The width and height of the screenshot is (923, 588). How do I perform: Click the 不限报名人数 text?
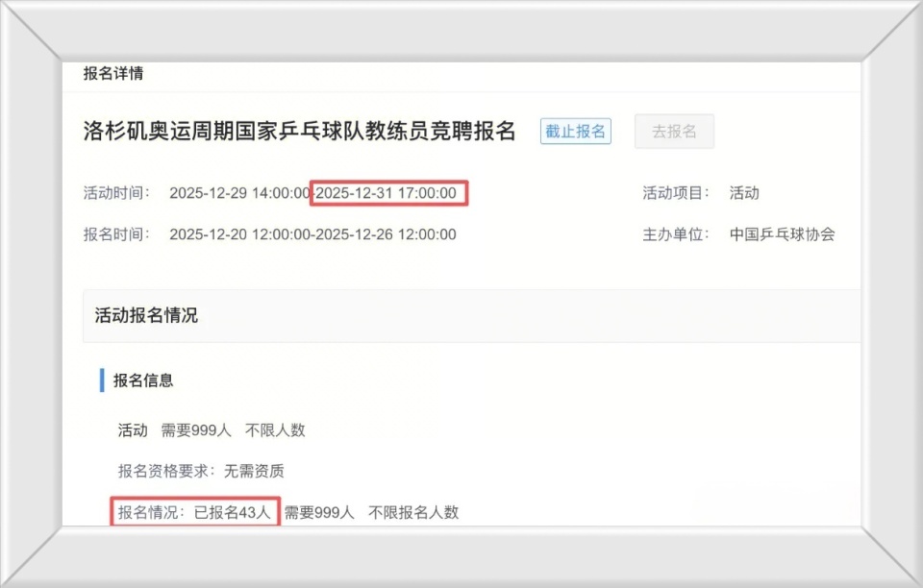coord(413,512)
